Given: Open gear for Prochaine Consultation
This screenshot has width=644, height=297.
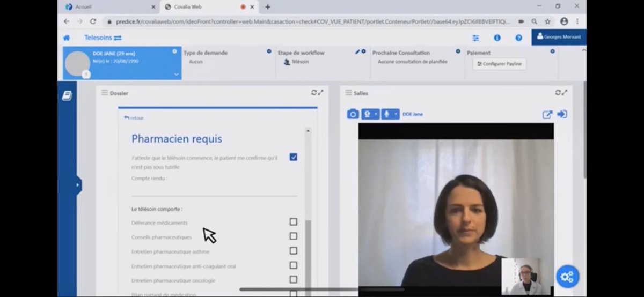Looking at the screenshot, I should 458,51.
